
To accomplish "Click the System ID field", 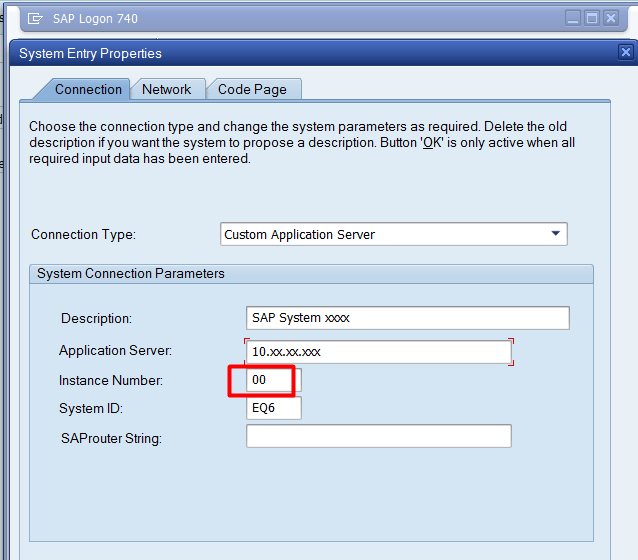I will point(274,408).
